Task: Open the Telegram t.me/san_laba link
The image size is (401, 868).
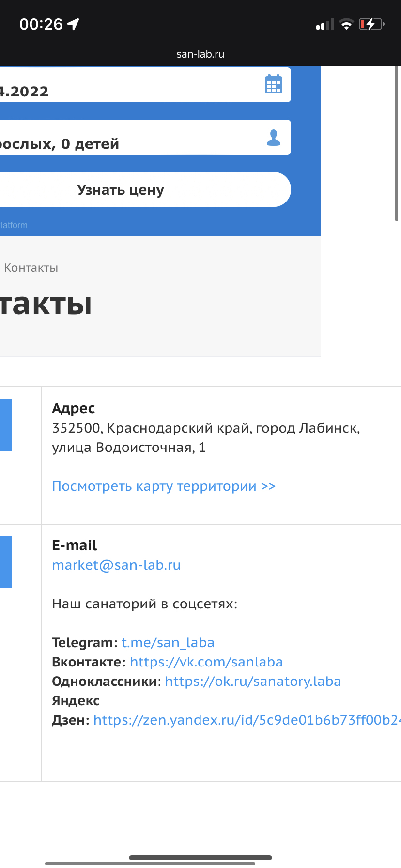Action: [168, 643]
